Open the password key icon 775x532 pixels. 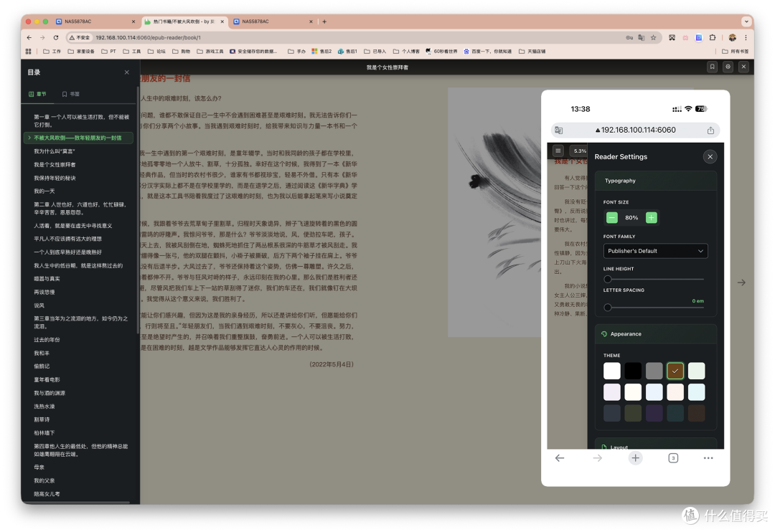[x=629, y=37]
